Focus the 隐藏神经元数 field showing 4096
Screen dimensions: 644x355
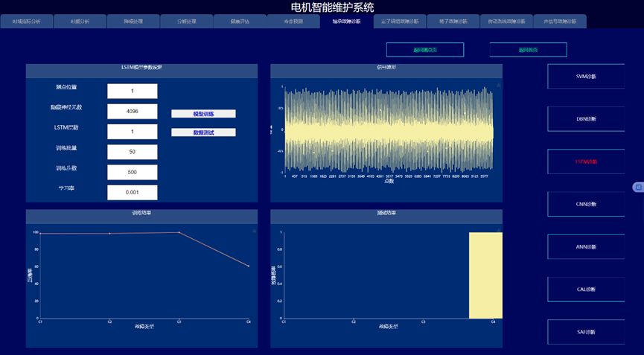point(132,112)
